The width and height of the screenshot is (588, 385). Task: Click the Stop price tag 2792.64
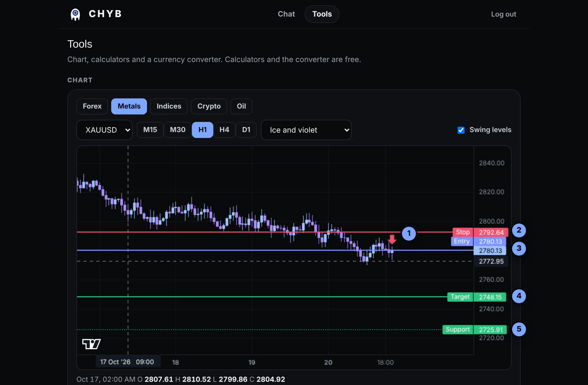491,232
